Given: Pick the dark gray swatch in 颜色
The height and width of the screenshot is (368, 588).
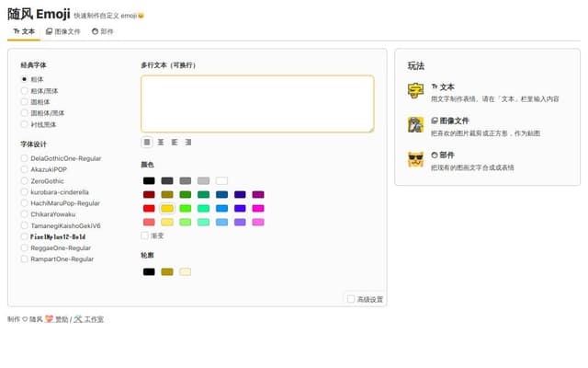Looking at the screenshot, I should pos(167,181).
